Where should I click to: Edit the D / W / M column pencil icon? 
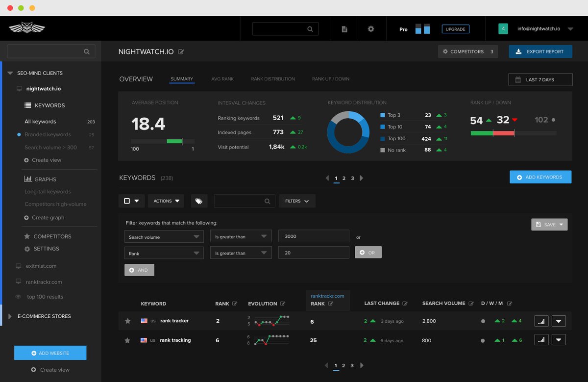pyautogui.click(x=510, y=304)
